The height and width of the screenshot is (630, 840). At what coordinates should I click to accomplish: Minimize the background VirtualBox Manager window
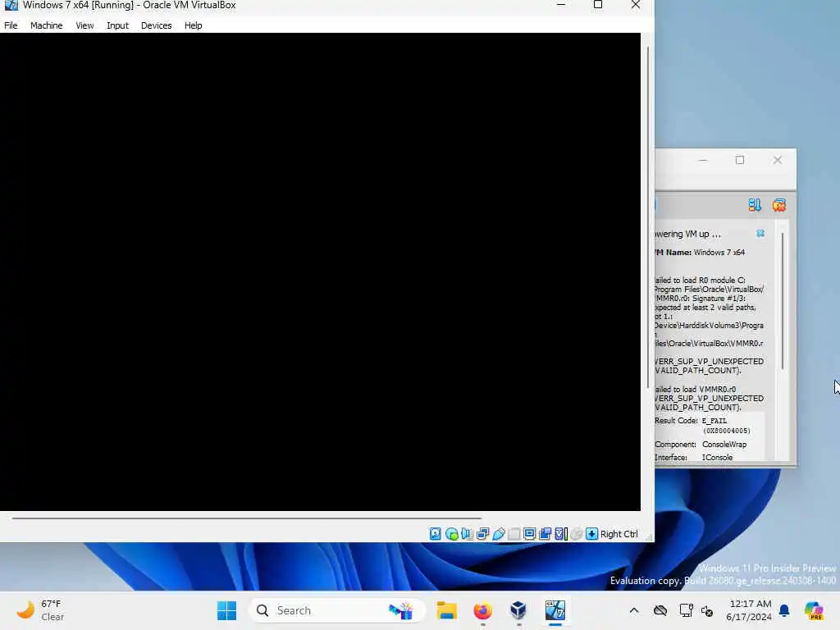tap(703, 160)
